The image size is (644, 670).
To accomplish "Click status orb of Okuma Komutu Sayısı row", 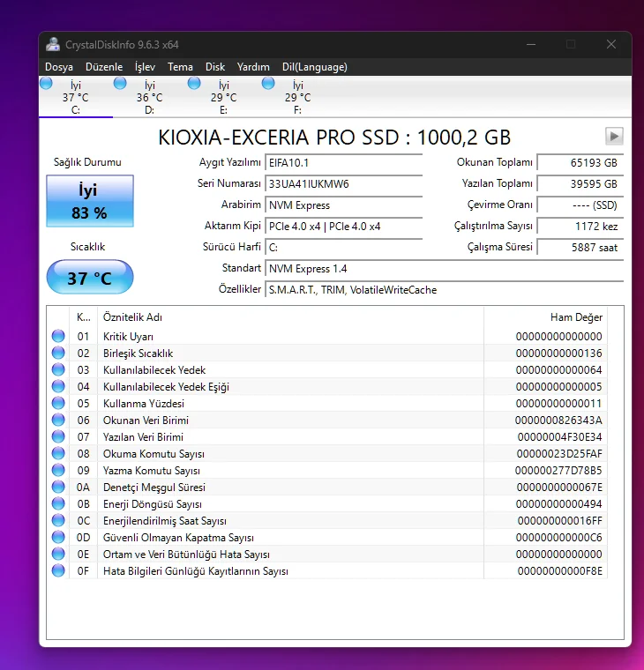I will click(x=58, y=453).
